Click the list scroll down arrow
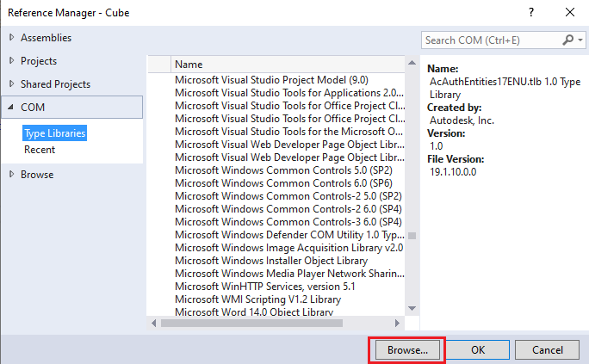 [x=412, y=308]
